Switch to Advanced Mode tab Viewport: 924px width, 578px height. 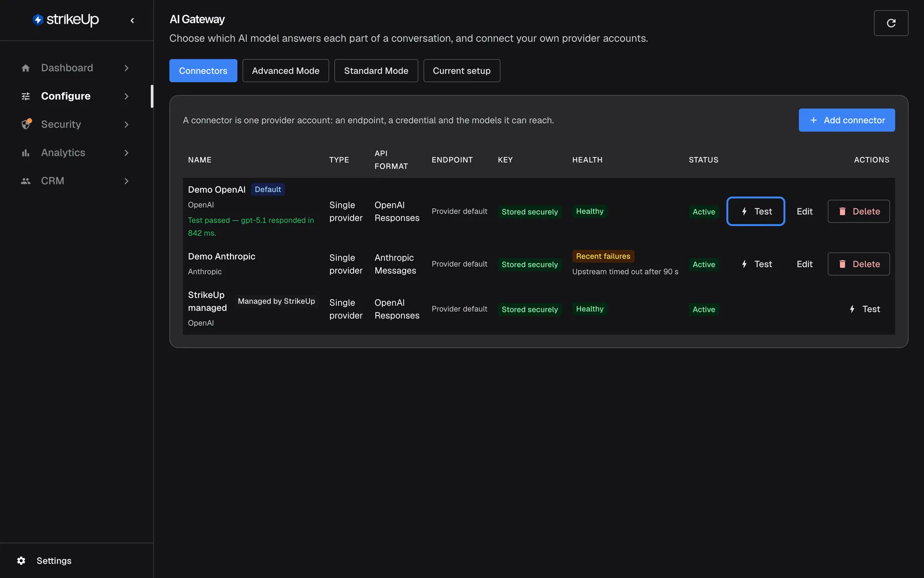285,70
